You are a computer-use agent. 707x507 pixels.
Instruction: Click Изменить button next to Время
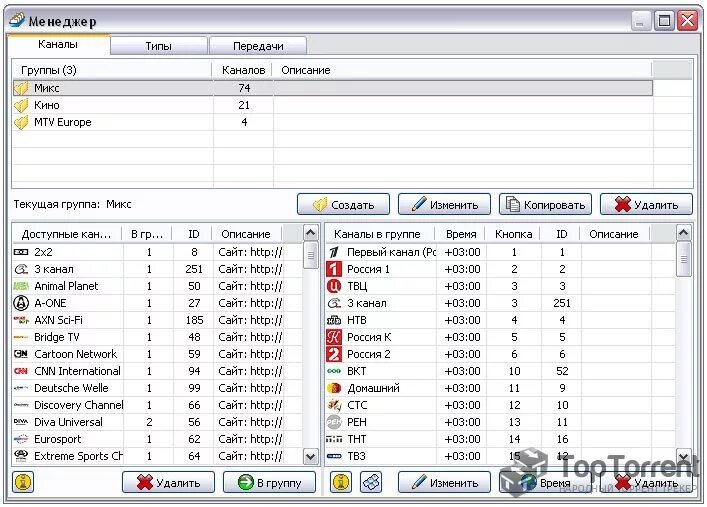445,483
